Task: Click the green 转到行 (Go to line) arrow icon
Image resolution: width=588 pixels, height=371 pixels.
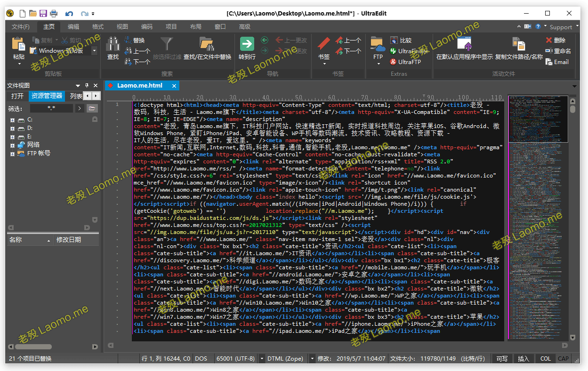Action: point(247,44)
